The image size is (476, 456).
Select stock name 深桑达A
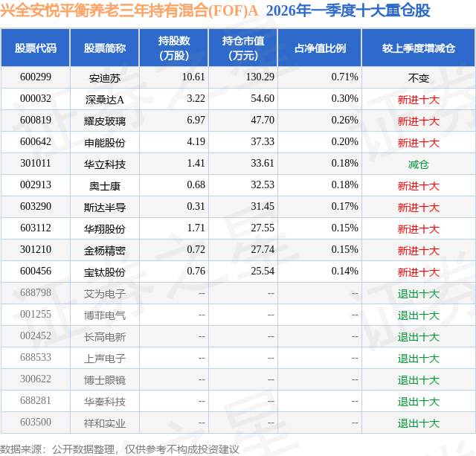(x=105, y=100)
